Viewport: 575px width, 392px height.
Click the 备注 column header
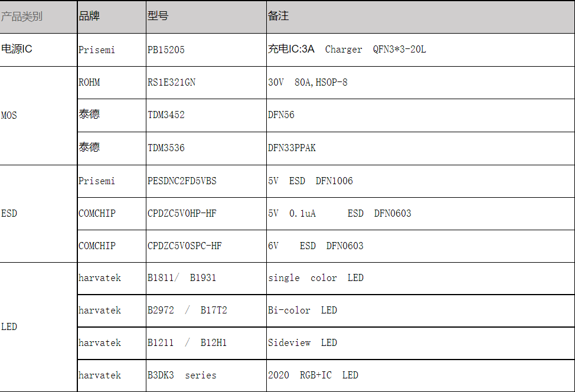pyautogui.click(x=420, y=17)
